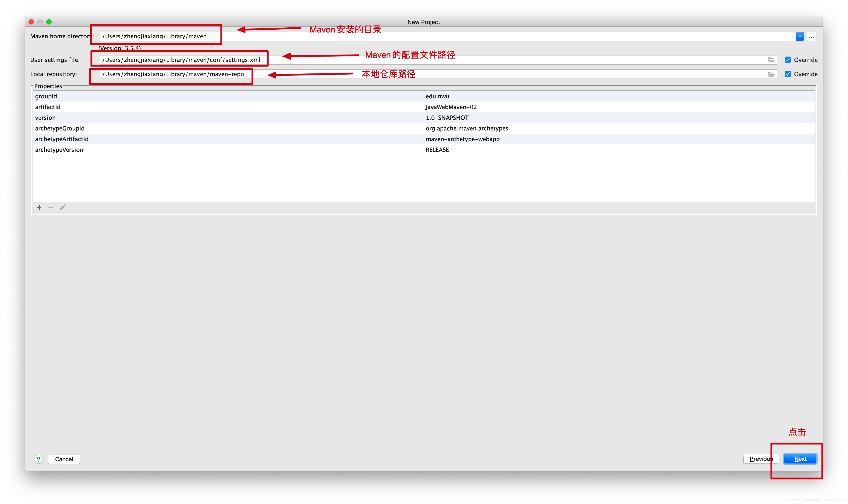The width and height of the screenshot is (848, 504).
Task: Open folder browser for user settings file
Action: tap(771, 60)
